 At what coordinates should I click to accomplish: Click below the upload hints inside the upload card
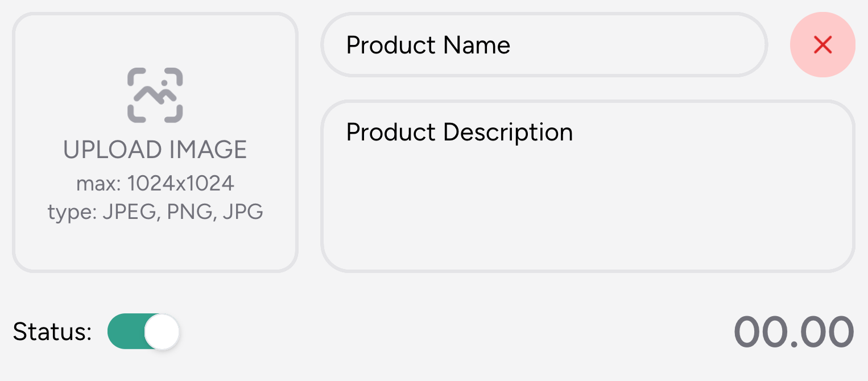click(x=155, y=246)
